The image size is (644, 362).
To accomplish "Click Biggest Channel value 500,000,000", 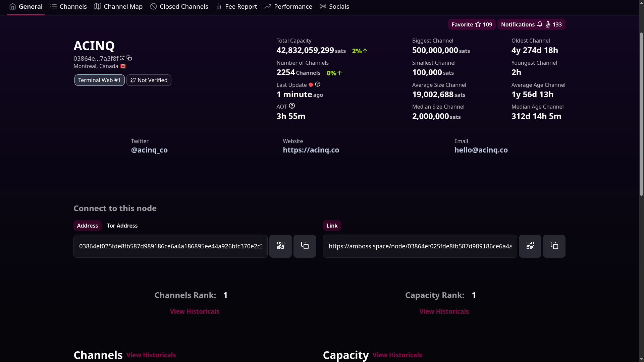I will click(x=435, y=50).
